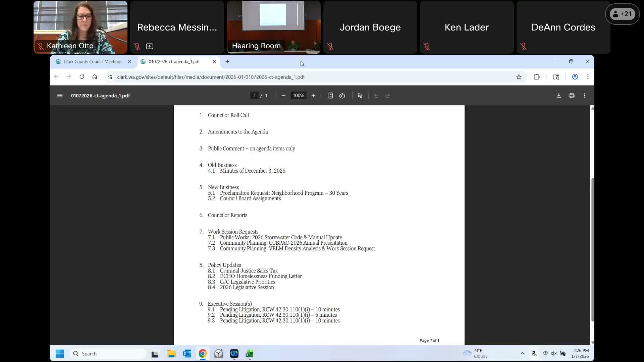Bookmark this page with star icon
The height and width of the screenshot is (362, 644).
(x=519, y=77)
